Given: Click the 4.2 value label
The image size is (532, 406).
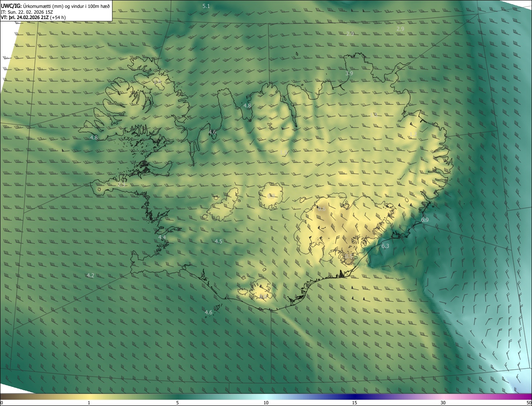Looking at the screenshot, I should tap(90, 275).
